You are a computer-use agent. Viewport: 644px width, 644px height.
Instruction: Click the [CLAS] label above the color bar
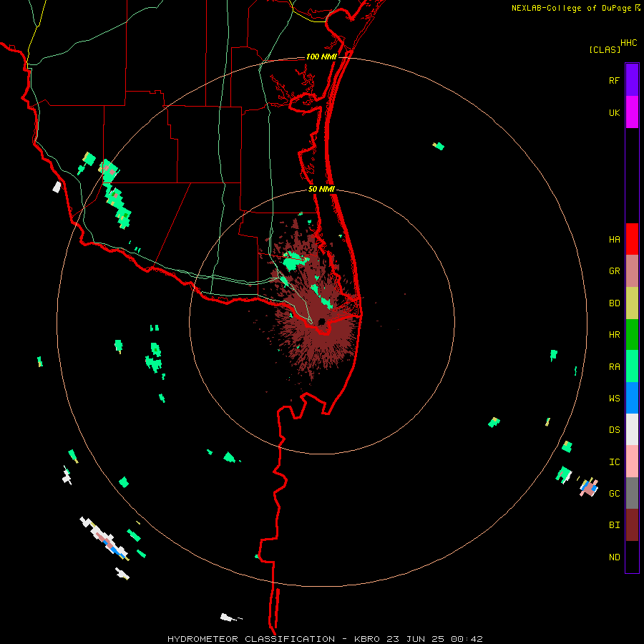(x=605, y=49)
